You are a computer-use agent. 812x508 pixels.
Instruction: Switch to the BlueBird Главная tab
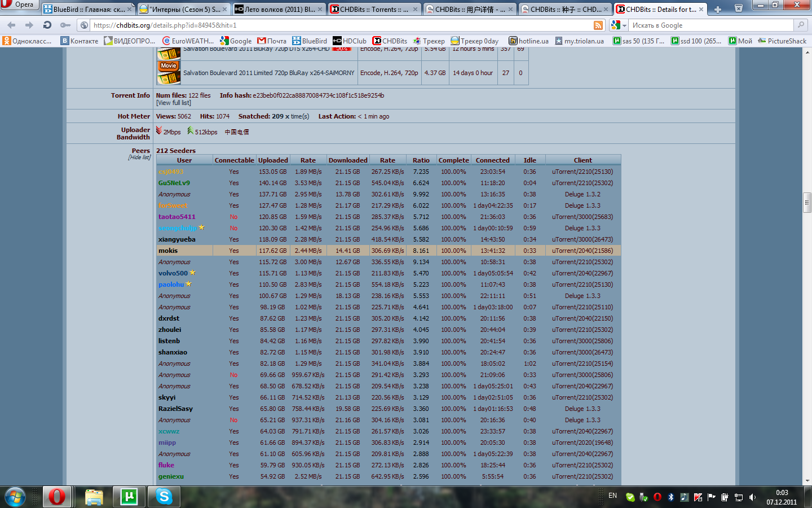tap(87, 9)
